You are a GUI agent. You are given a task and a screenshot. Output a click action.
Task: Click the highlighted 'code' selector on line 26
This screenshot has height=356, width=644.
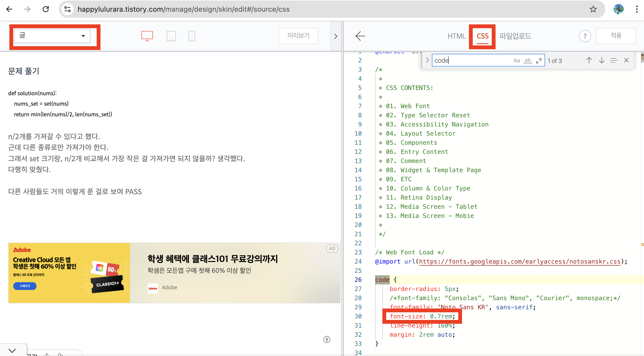coord(382,280)
